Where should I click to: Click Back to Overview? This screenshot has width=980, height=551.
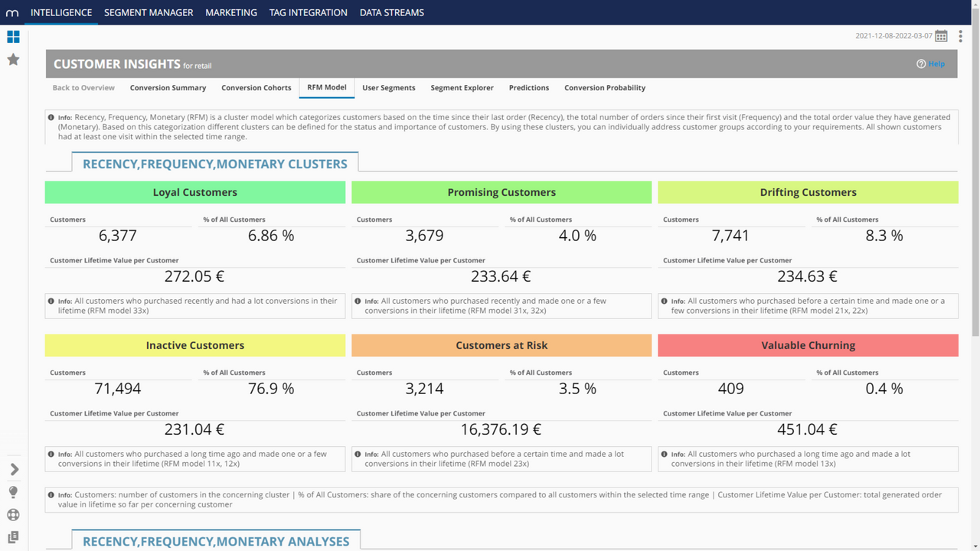[83, 87]
